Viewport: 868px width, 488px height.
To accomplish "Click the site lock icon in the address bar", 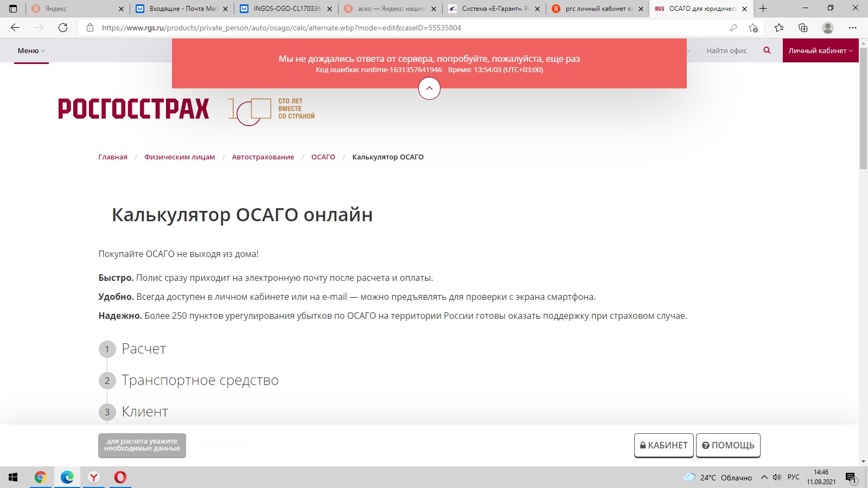I will point(90,28).
